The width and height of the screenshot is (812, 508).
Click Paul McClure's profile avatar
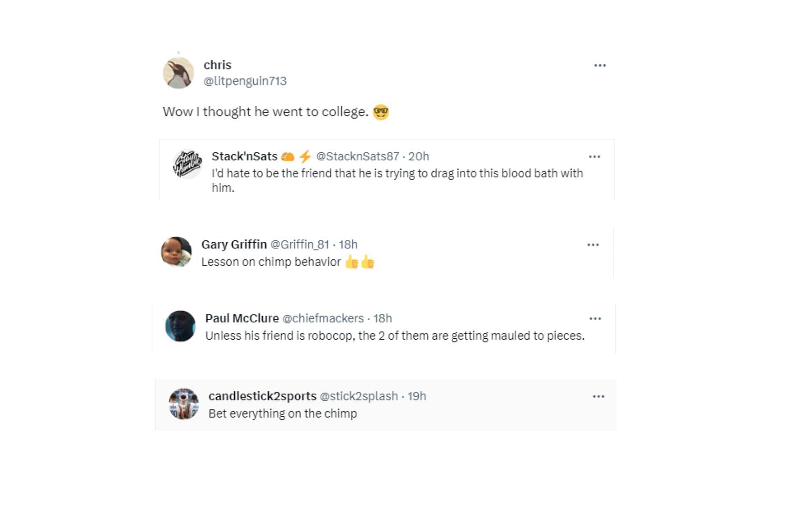(x=181, y=326)
